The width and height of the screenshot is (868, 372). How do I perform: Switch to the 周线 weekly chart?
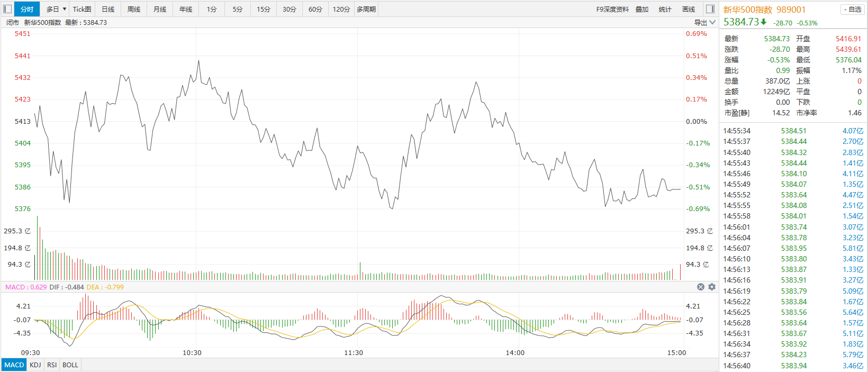(x=134, y=9)
